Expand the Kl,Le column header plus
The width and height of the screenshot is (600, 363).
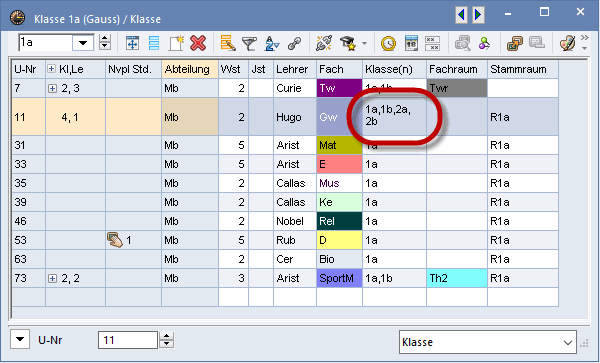(x=51, y=69)
